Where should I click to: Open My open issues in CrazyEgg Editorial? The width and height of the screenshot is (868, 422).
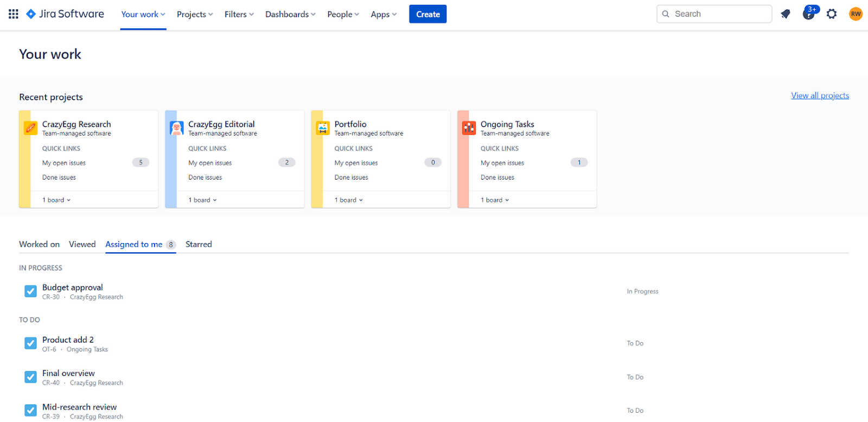(210, 163)
